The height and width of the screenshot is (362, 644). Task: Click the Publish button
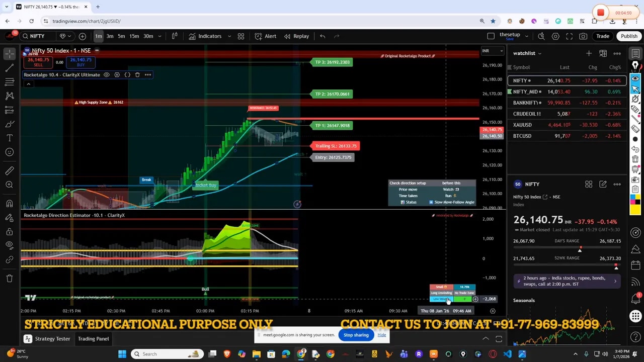point(629,36)
